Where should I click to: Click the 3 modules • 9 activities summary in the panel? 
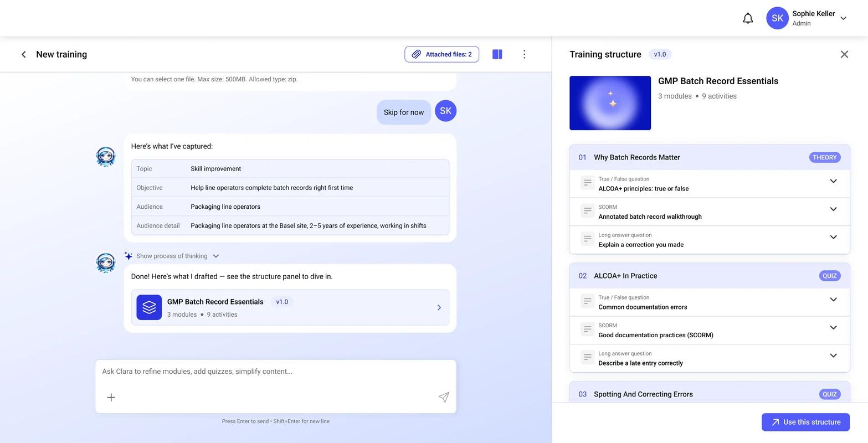(x=697, y=96)
